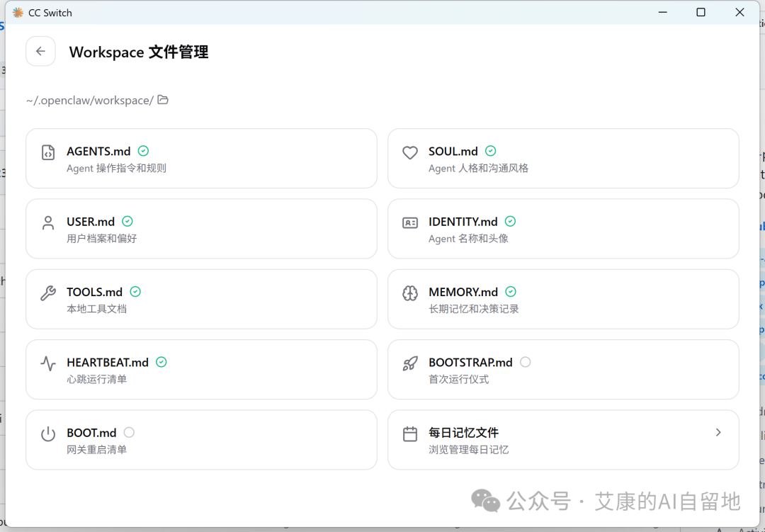Click the daily memory calendar icon
Screen dimensions: 765x532
tap(410, 434)
